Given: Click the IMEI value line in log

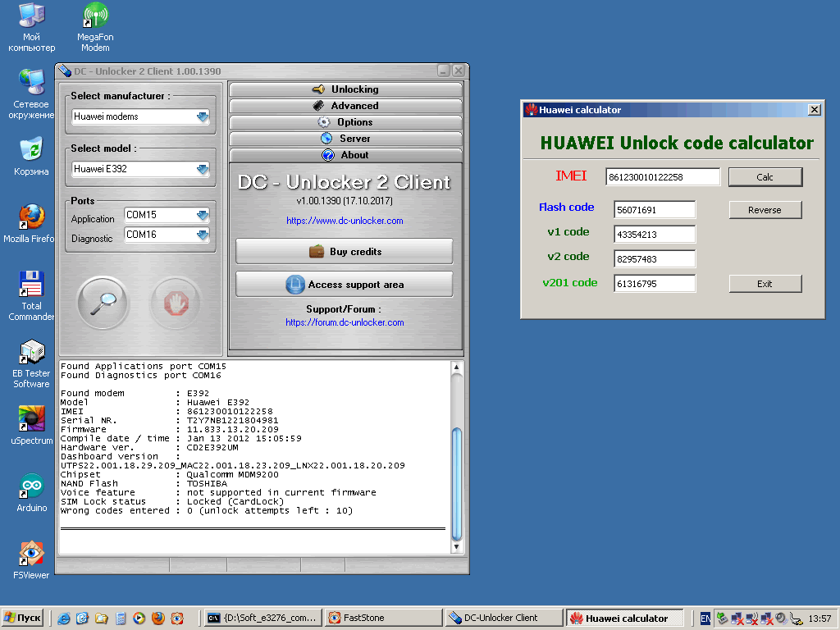Looking at the screenshot, I should pos(167,412).
